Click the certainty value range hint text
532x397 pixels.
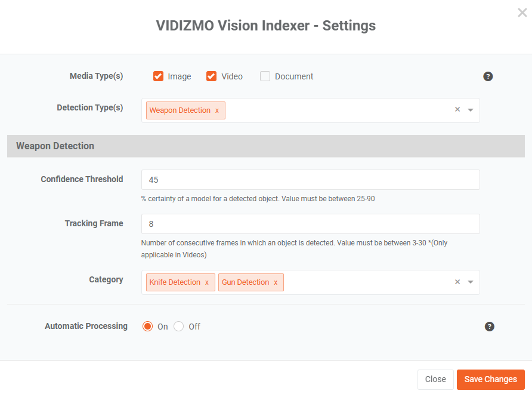258,199
